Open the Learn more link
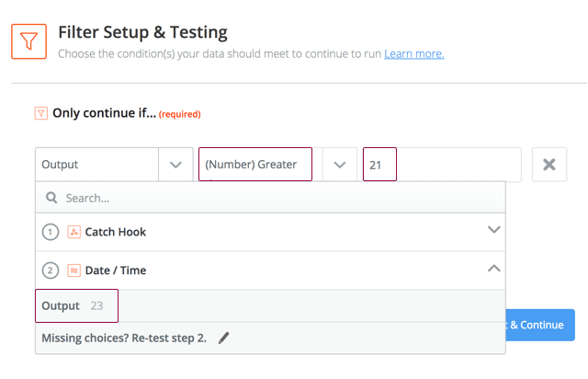The width and height of the screenshot is (588, 379). pos(413,53)
